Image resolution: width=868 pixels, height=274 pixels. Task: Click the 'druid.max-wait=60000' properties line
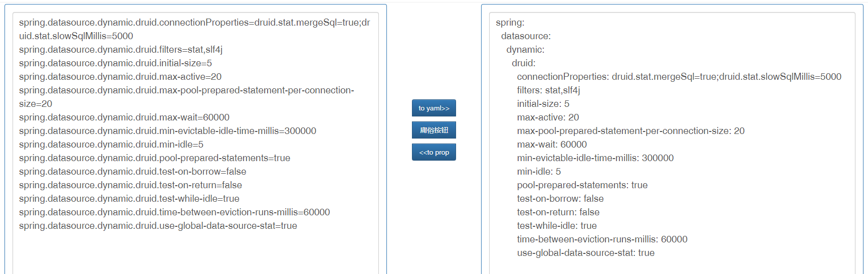tap(124, 117)
